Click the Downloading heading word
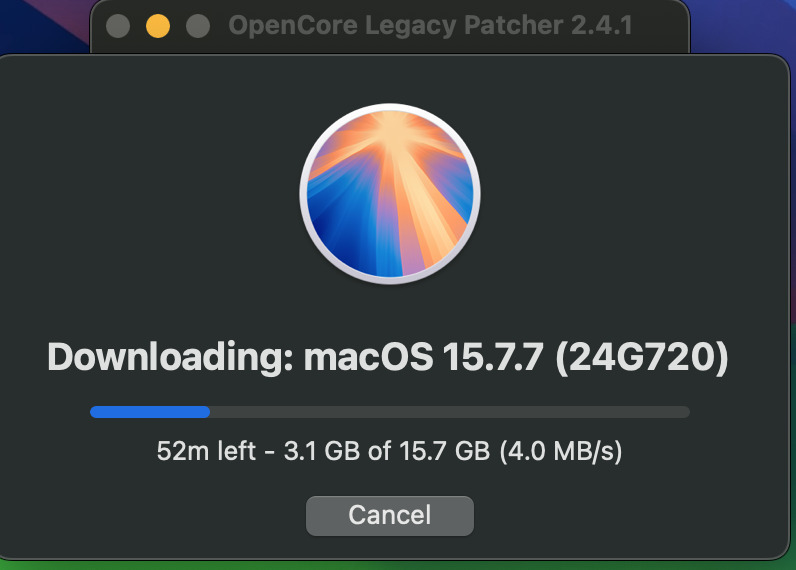The width and height of the screenshot is (796, 570). 171,357
